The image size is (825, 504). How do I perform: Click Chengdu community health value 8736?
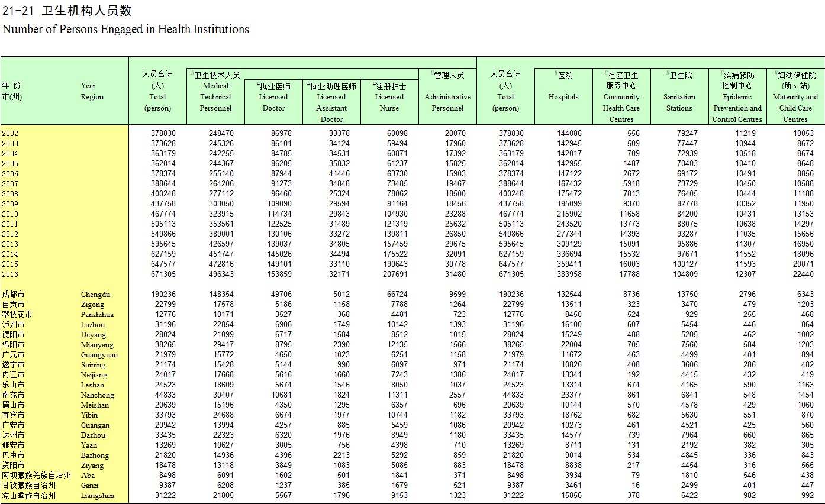(631, 295)
